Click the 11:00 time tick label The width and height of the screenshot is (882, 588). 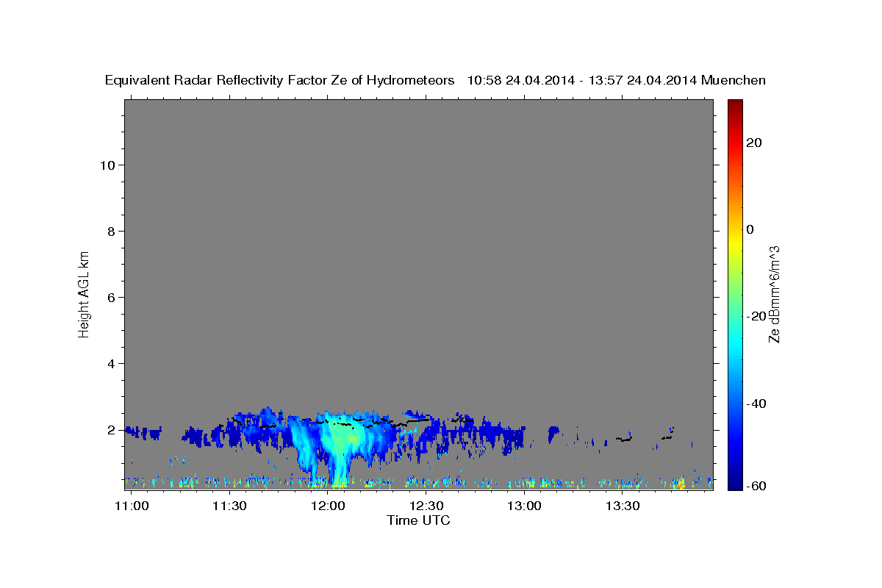coord(132,506)
